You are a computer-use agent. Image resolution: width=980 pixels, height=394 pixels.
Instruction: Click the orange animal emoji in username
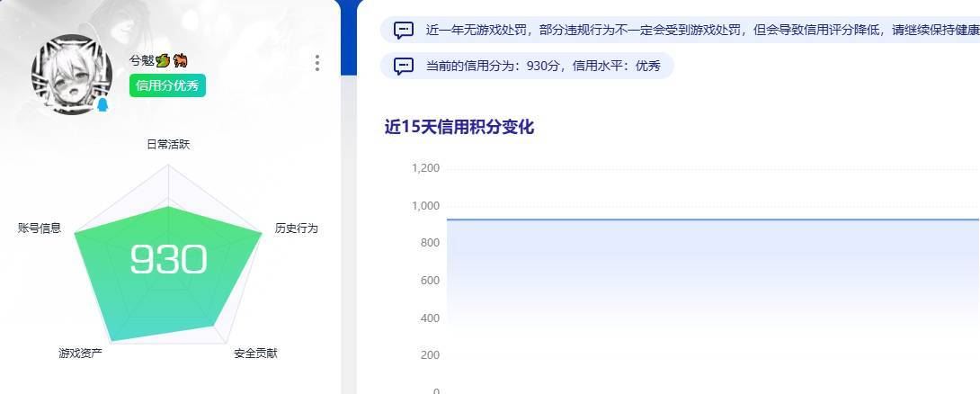pyautogui.click(x=180, y=61)
